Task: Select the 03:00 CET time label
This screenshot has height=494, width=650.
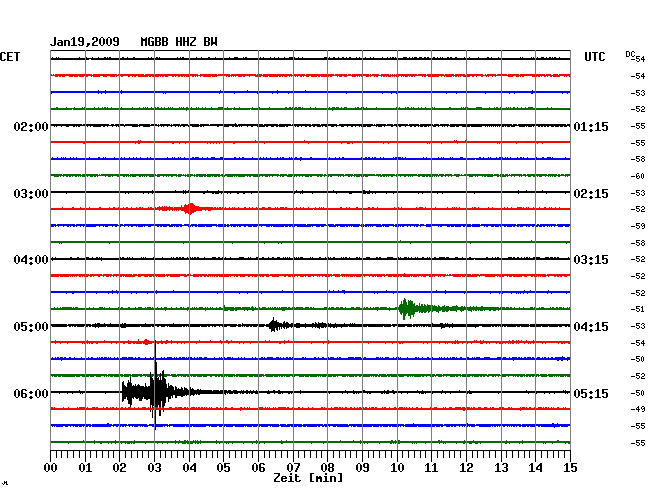Action: click(31, 194)
